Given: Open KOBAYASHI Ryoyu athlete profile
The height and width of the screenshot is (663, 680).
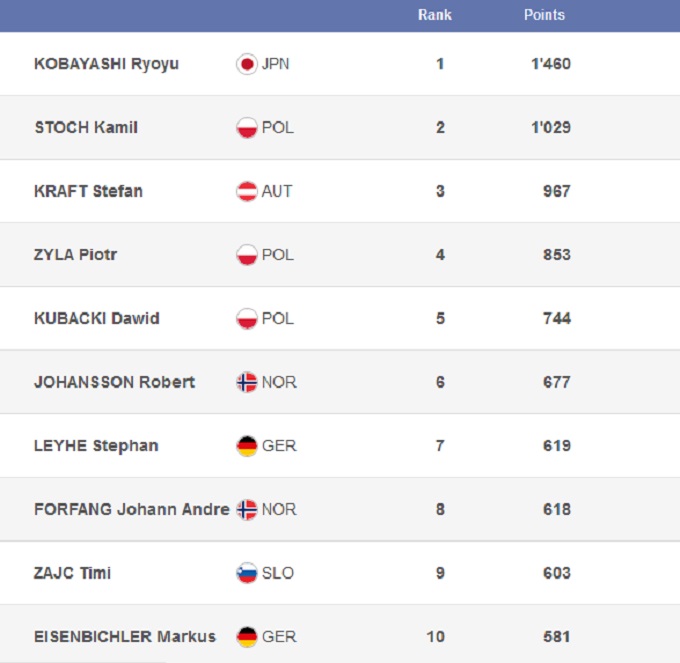Looking at the screenshot, I should pyautogui.click(x=106, y=64).
